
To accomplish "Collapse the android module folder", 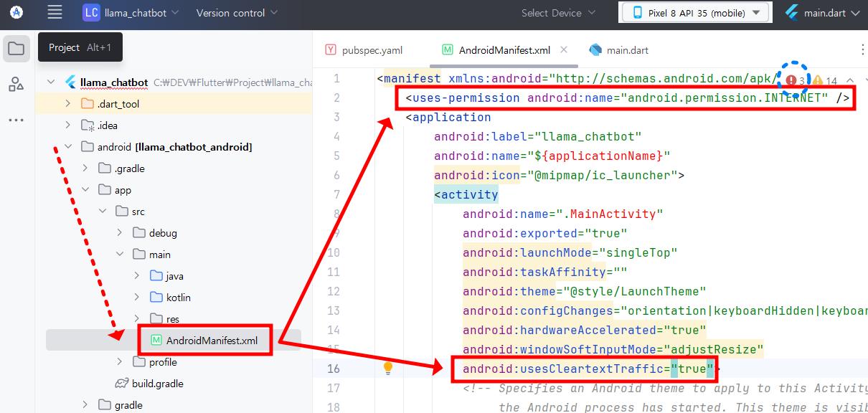I will tap(68, 147).
